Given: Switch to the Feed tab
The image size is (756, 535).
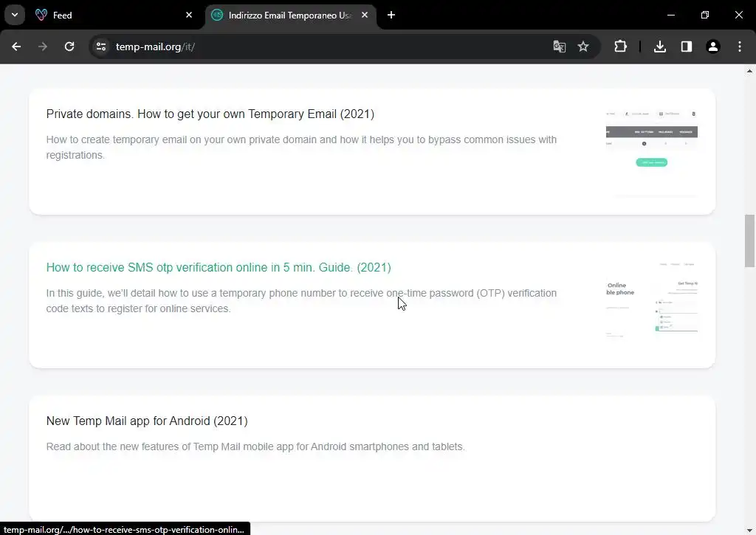Looking at the screenshot, I should click(114, 15).
